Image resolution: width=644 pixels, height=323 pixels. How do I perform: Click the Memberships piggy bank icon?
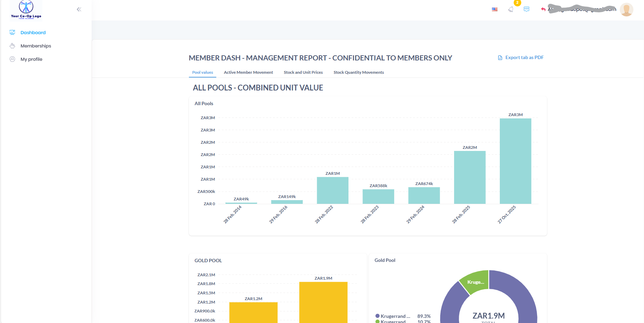12,45
